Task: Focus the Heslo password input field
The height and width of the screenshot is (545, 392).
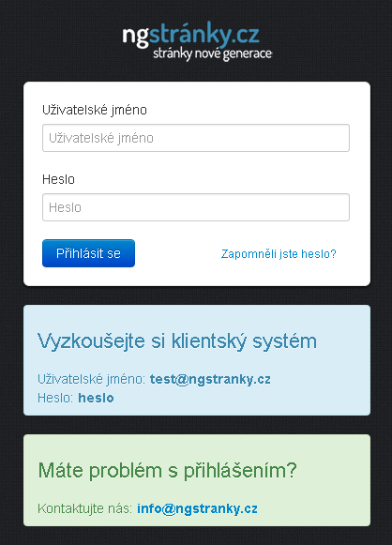Action: pyautogui.click(x=196, y=207)
